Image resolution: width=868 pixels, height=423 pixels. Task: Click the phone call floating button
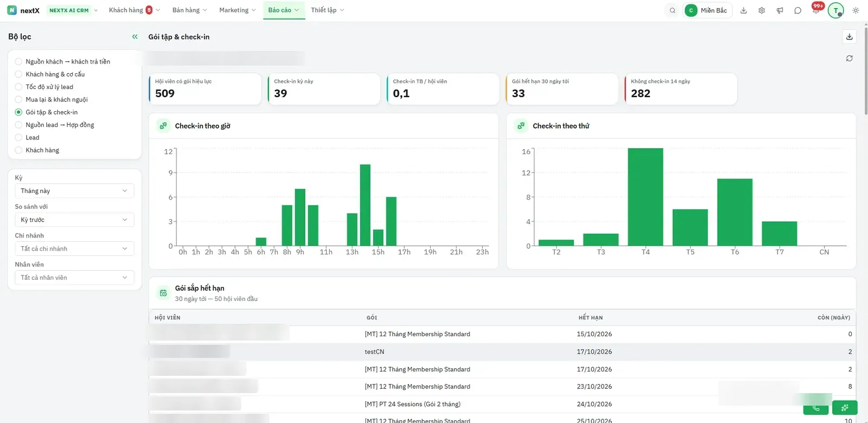coord(816,408)
